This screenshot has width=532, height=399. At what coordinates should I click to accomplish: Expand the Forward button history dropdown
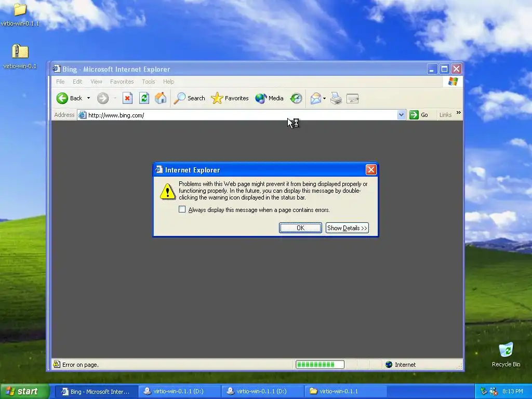click(x=115, y=98)
